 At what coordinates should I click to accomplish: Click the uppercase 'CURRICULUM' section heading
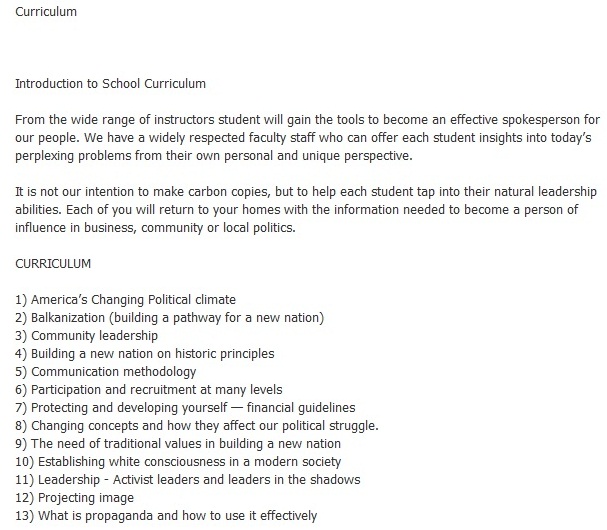[53, 264]
